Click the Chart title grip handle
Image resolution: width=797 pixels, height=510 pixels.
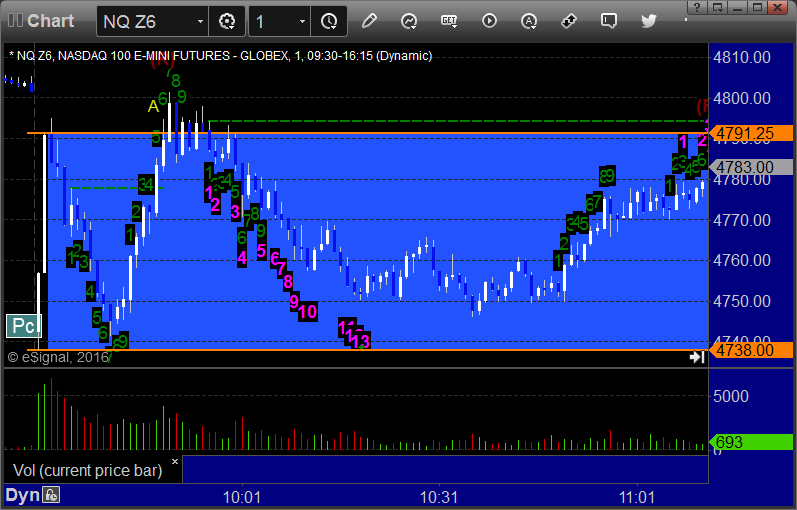[15, 21]
